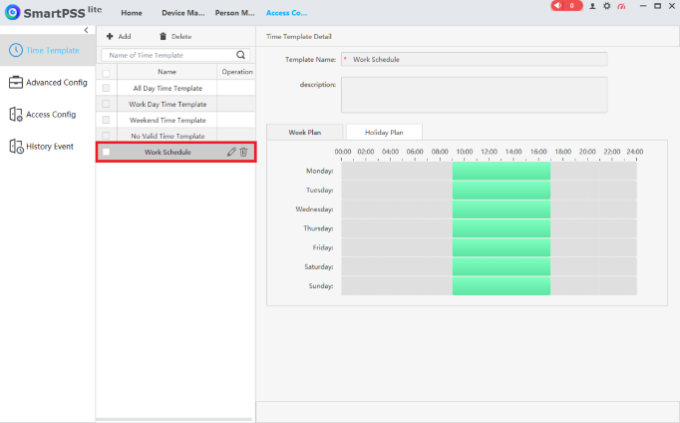
Task: Click Friday's green time period bar
Action: coord(501,247)
